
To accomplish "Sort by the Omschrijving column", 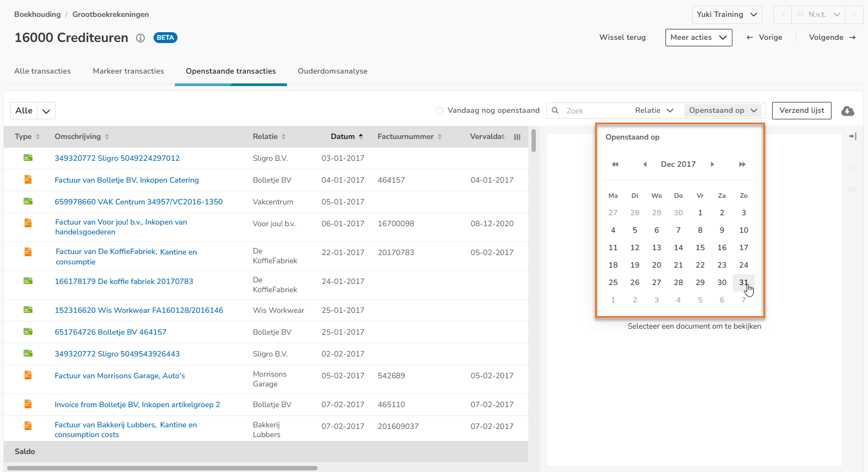I will (82, 137).
